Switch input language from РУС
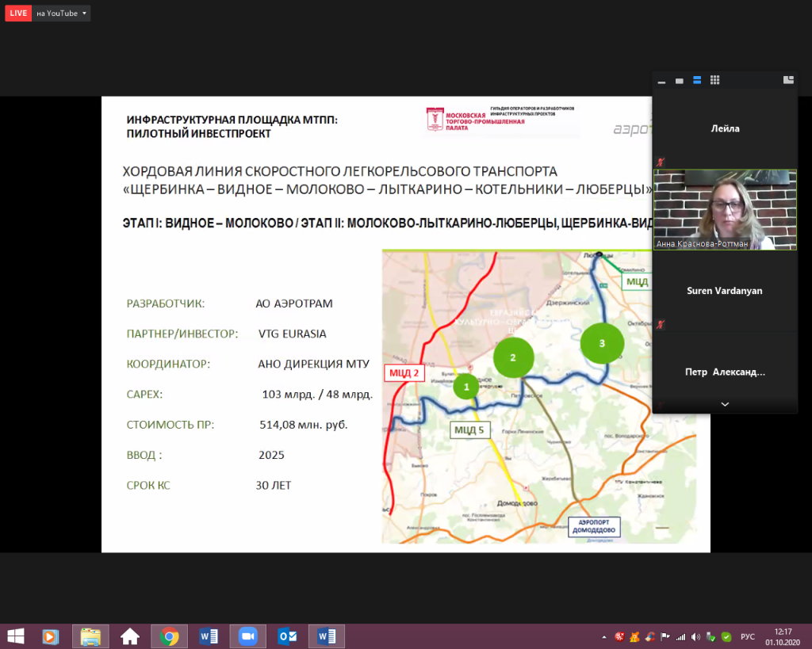Viewport: 812px width, 649px height. [747, 636]
